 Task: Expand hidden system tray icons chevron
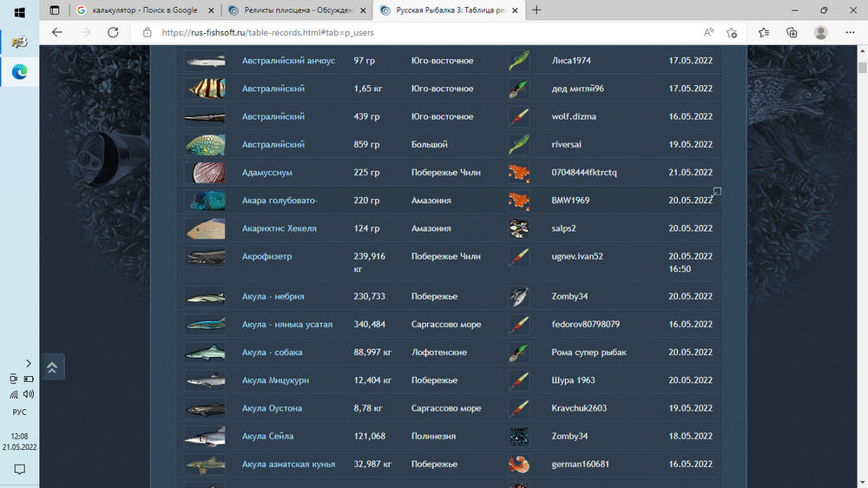28,363
